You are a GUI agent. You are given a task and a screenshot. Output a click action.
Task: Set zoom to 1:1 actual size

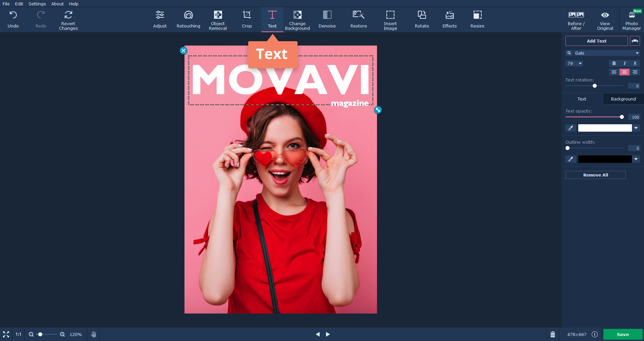point(18,334)
